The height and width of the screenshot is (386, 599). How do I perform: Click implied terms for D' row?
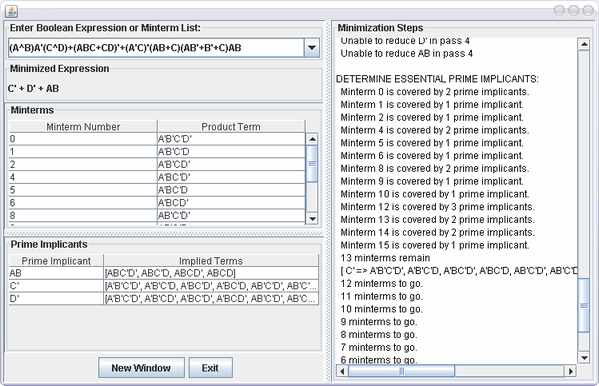[211, 298]
